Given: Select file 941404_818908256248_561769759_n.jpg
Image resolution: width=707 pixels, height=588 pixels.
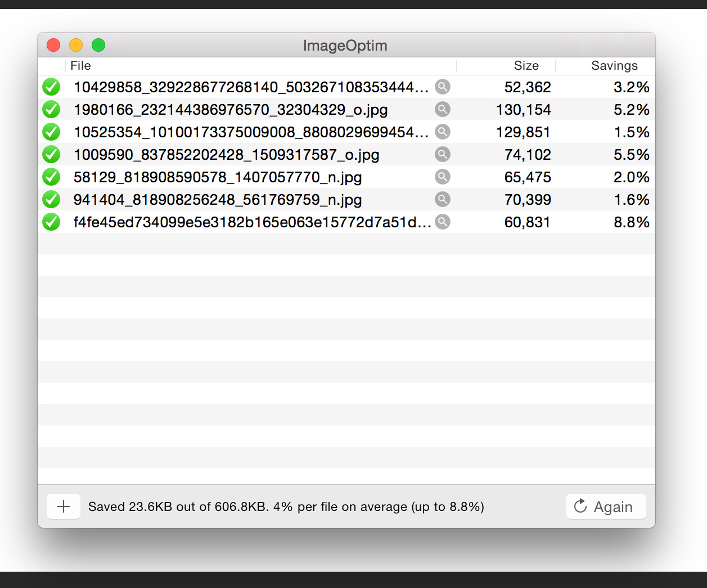Looking at the screenshot, I should pos(218,200).
